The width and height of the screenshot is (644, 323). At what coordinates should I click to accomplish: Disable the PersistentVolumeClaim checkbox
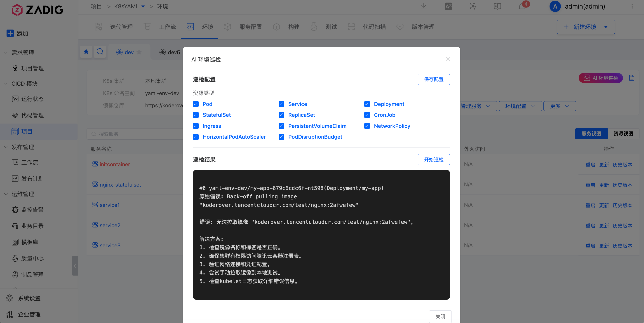[x=282, y=126]
